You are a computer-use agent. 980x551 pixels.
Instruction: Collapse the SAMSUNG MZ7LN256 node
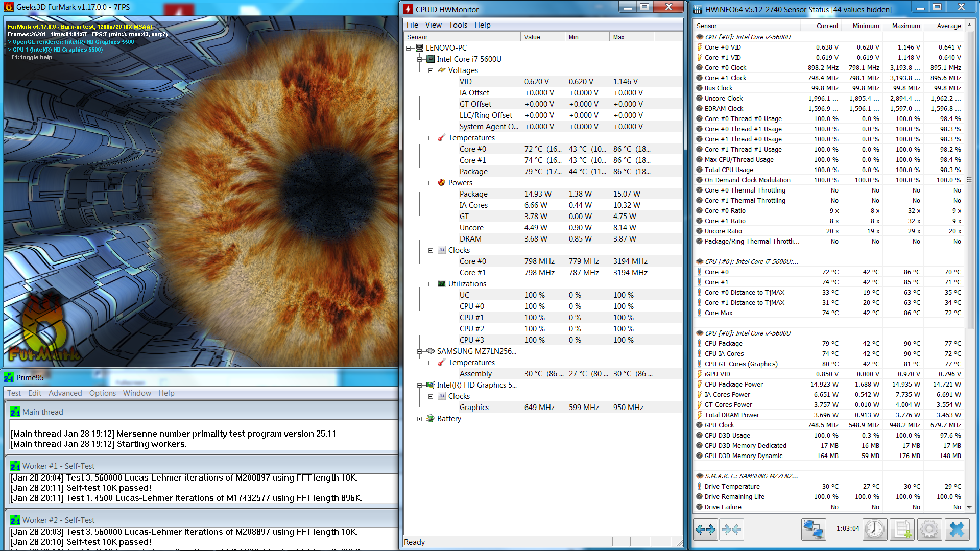419,351
